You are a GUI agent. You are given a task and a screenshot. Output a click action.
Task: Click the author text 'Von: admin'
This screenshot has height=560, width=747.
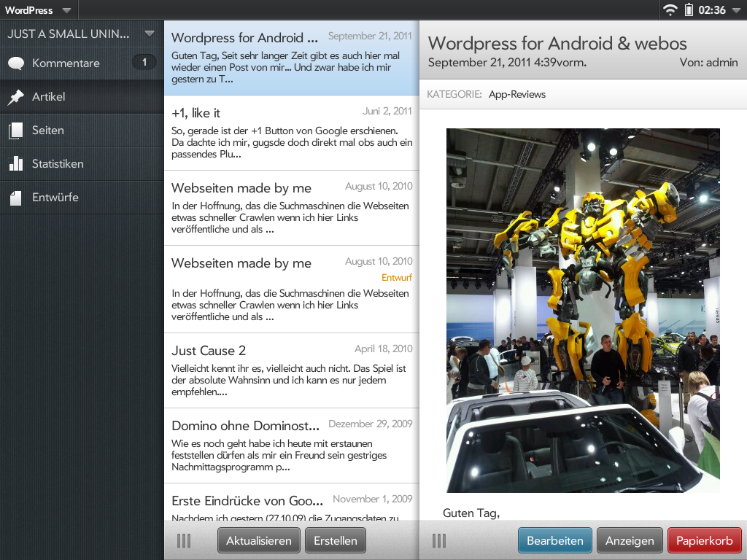pos(708,63)
